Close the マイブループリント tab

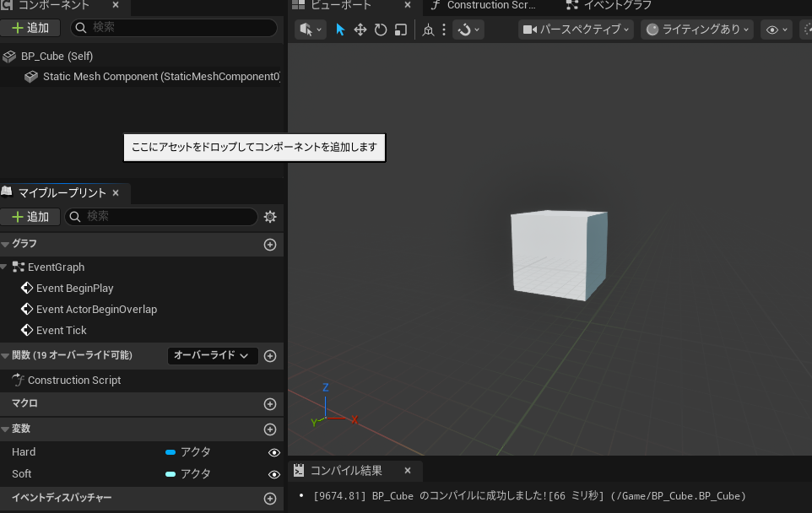(116, 192)
